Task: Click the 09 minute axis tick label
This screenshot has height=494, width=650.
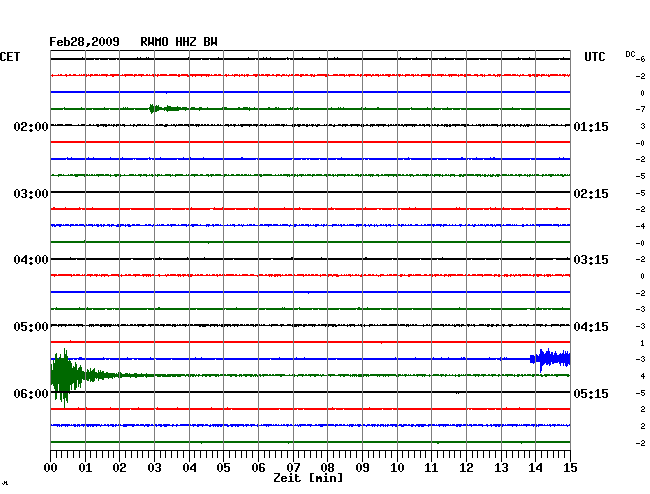Action: [x=362, y=467]
